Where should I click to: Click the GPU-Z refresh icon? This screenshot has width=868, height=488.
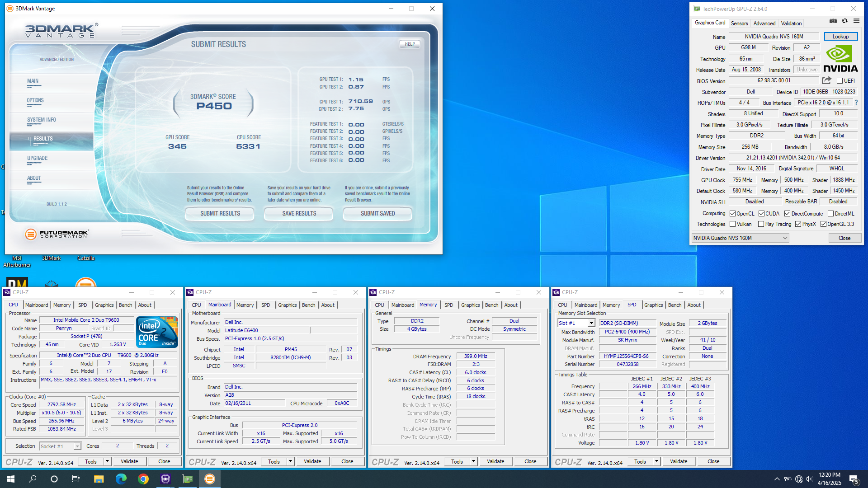844,21
